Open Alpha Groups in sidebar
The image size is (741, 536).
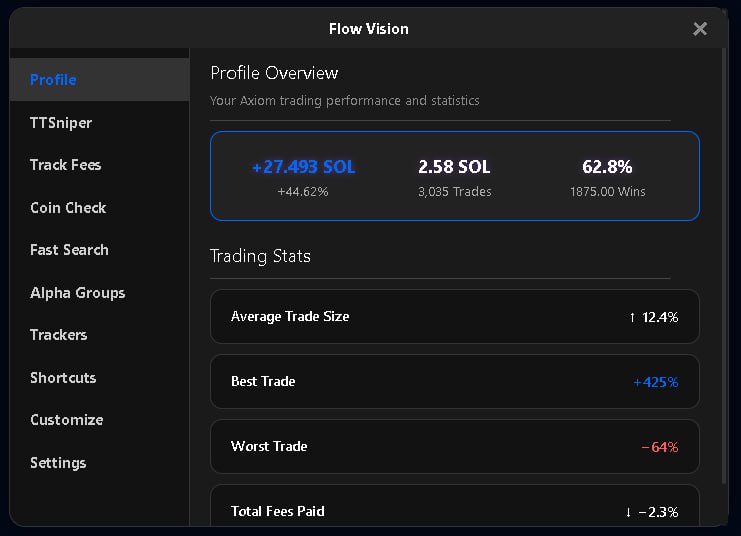pyautogui.click(x=77, y=293)
